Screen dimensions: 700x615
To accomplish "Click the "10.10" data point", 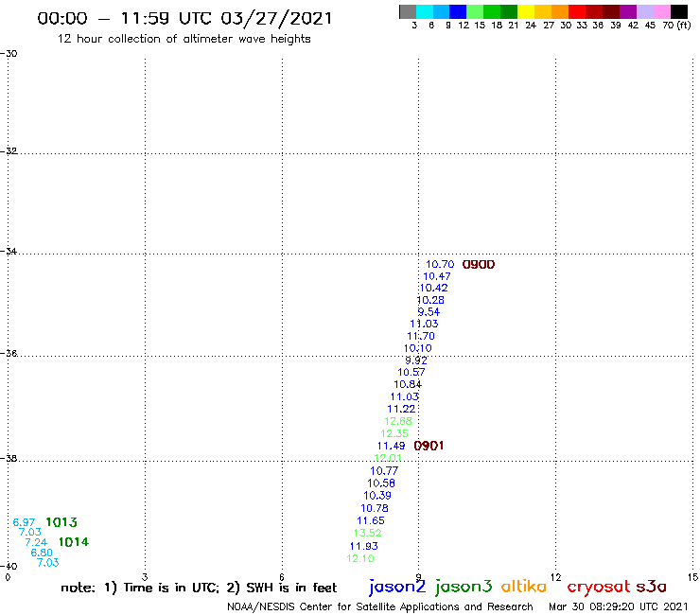I will (418, 348).
